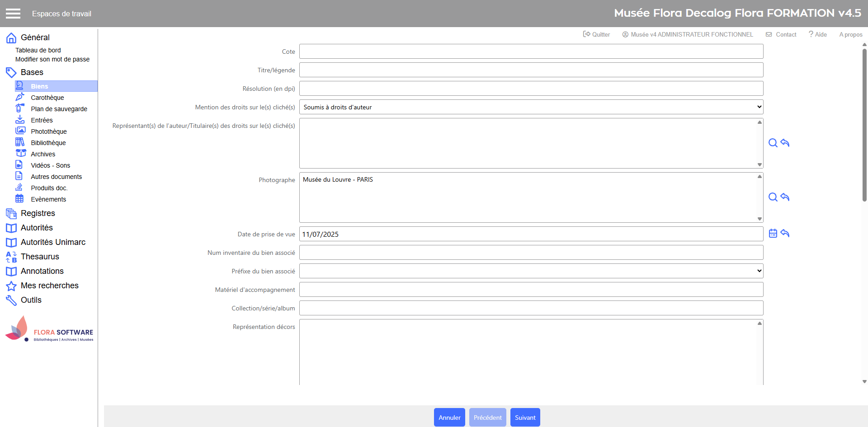
Task: Click the reset arrow beside Photographe field
Action: pos(785,197)
